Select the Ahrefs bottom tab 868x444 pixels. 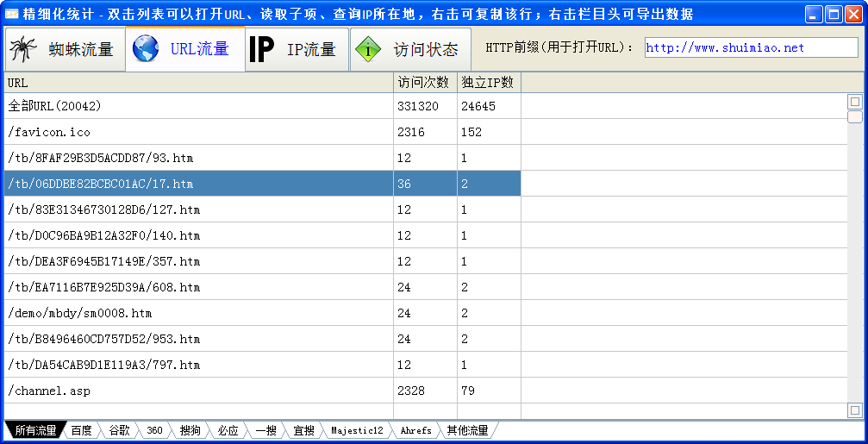click(415, 430)
